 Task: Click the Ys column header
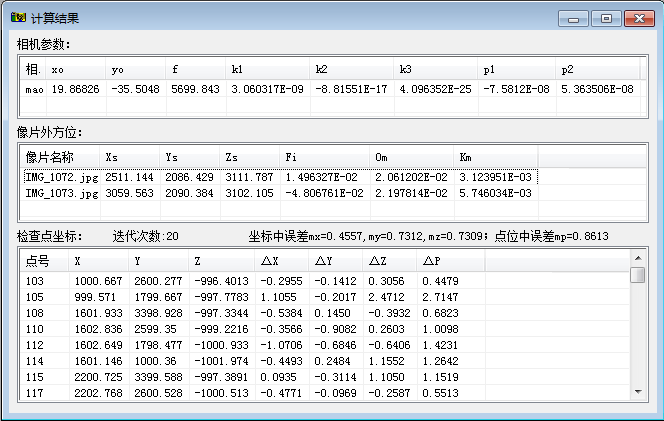(190, 157)
